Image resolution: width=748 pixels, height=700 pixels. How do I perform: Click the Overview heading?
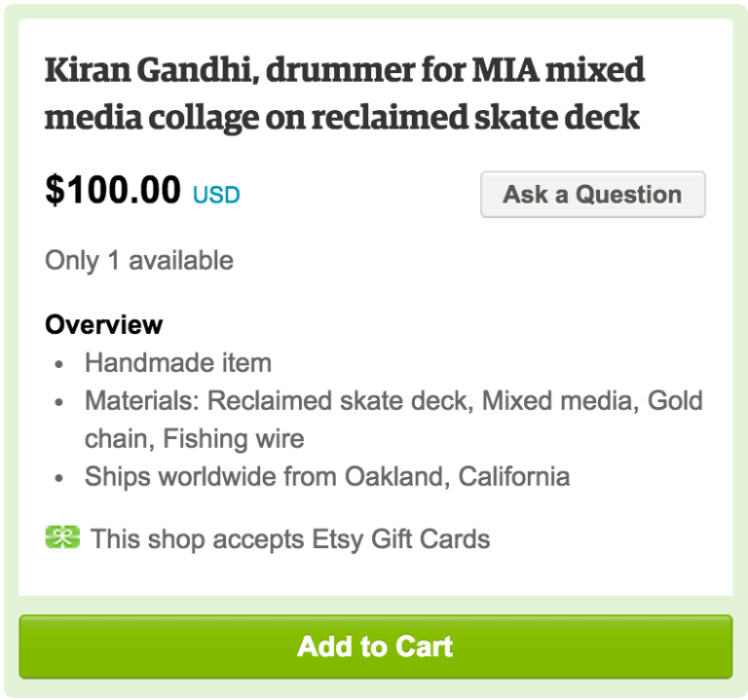(104, 324)
